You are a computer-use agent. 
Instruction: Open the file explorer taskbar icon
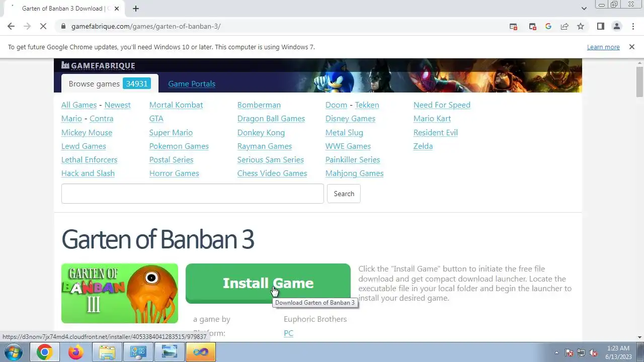[107, 352]
